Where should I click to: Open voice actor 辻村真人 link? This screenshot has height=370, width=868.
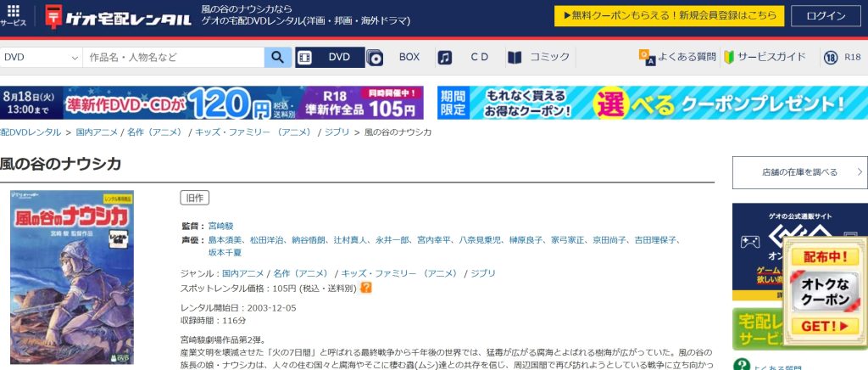tap(350, 240)
